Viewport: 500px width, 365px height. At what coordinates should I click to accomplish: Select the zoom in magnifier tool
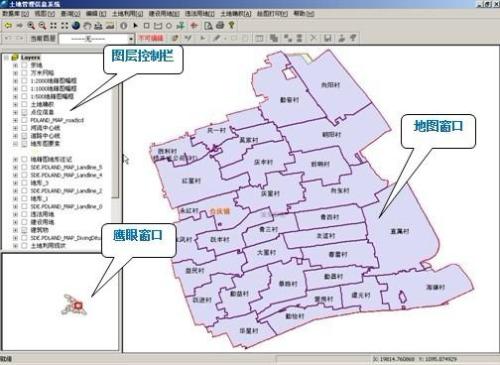click(31, 26)
